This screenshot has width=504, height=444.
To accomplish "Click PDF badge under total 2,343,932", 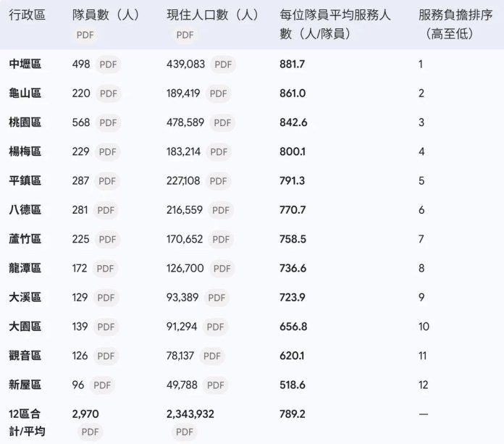I will [185, 432].
